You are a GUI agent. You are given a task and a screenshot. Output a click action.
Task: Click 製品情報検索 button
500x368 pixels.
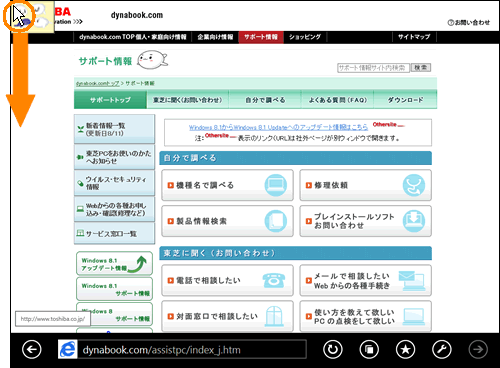point(227,221)
